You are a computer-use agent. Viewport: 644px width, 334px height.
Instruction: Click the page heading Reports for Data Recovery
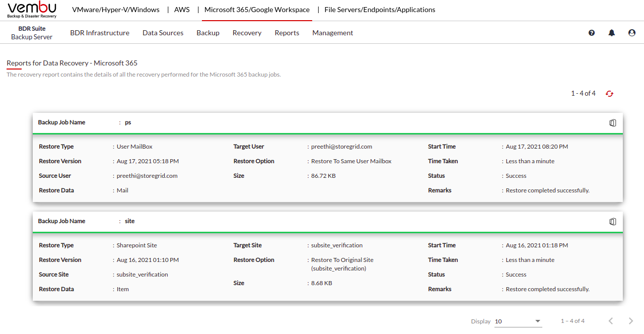[x=72, y=63]
